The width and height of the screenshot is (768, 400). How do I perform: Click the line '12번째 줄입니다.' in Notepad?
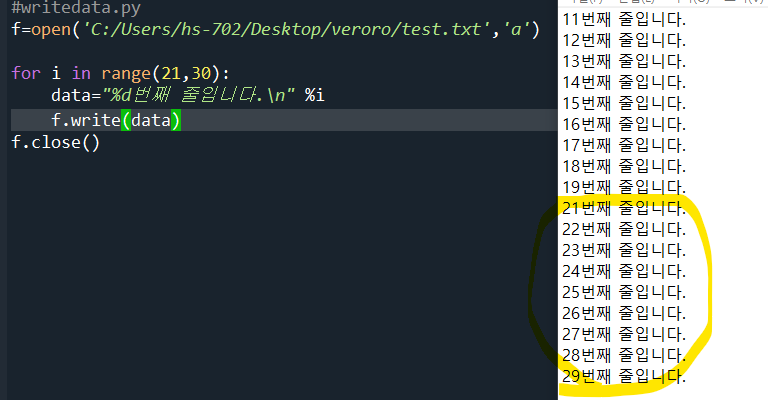(x=624, y=41)
